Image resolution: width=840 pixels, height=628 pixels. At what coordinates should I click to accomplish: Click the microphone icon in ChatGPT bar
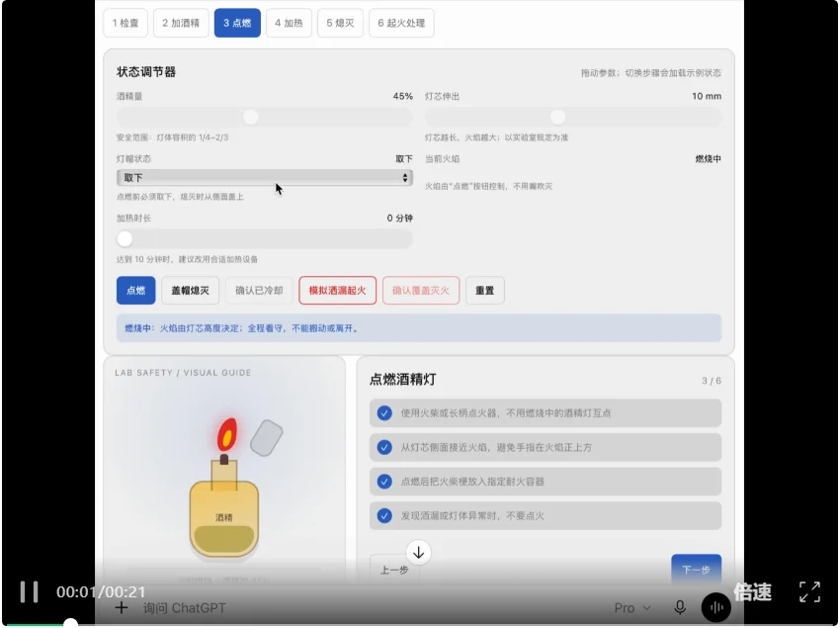click(x=680, y=607)
